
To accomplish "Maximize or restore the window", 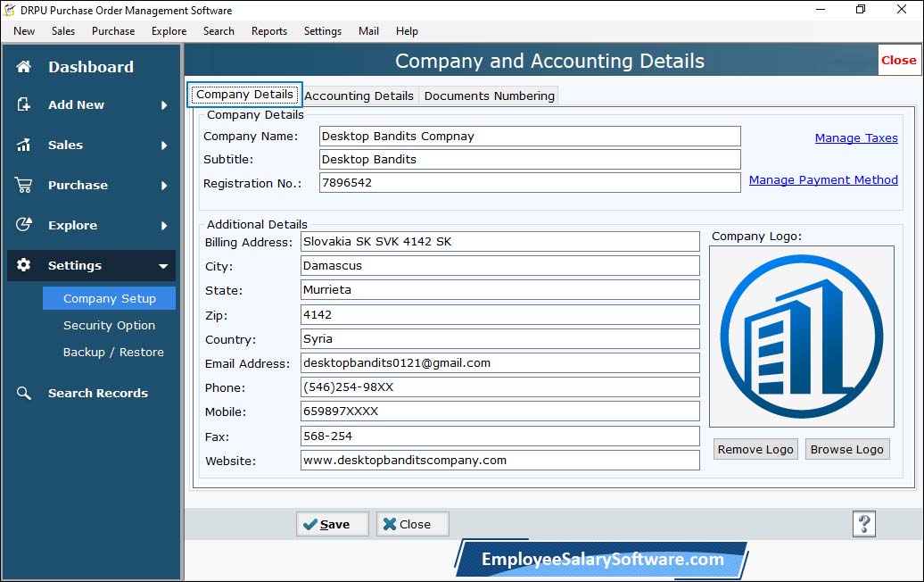I will coord(861,10).
